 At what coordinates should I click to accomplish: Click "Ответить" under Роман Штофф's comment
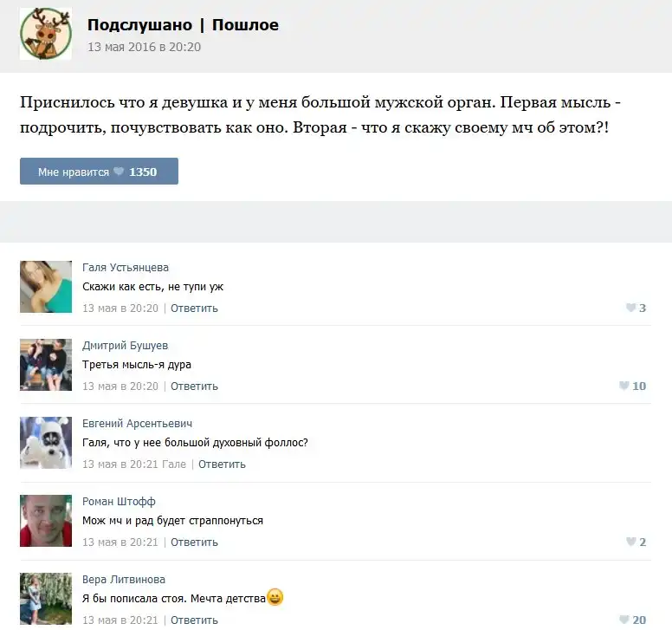pos(194,542)
